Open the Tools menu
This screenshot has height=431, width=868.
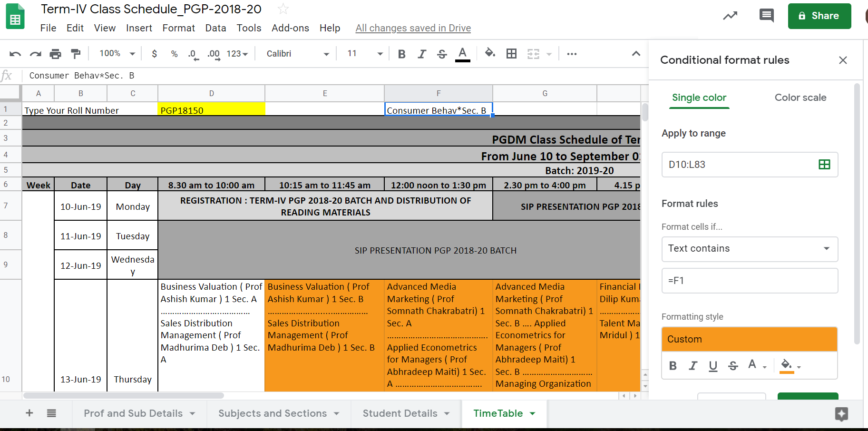click(249, 28)
